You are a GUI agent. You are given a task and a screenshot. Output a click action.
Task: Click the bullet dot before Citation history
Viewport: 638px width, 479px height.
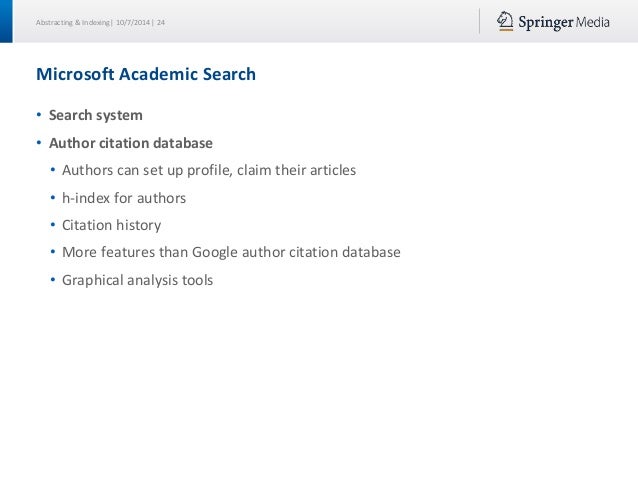pyautogui.click(x=52, y=225)
